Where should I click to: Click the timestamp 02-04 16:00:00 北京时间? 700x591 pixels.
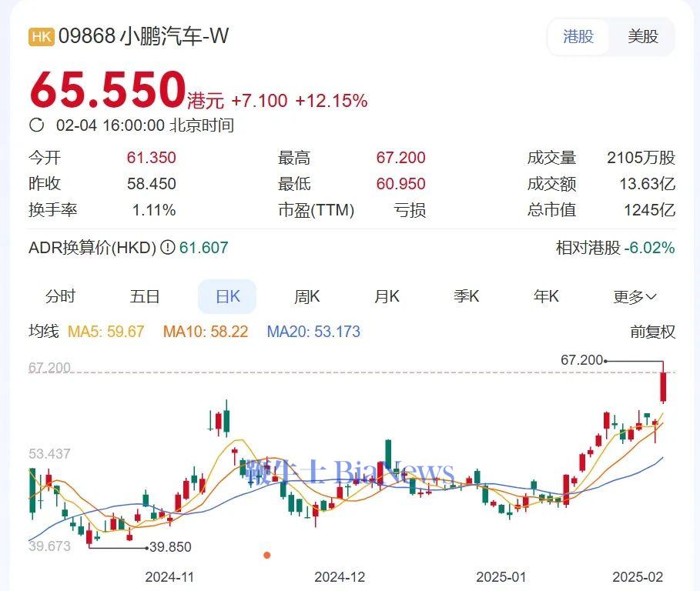coord(145,125)
